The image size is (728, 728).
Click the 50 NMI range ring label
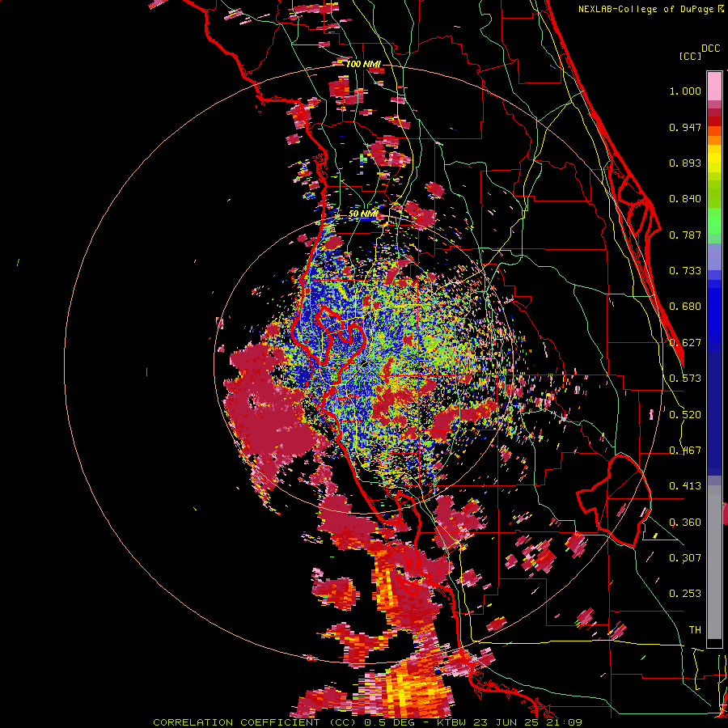[x=363, y=214]
